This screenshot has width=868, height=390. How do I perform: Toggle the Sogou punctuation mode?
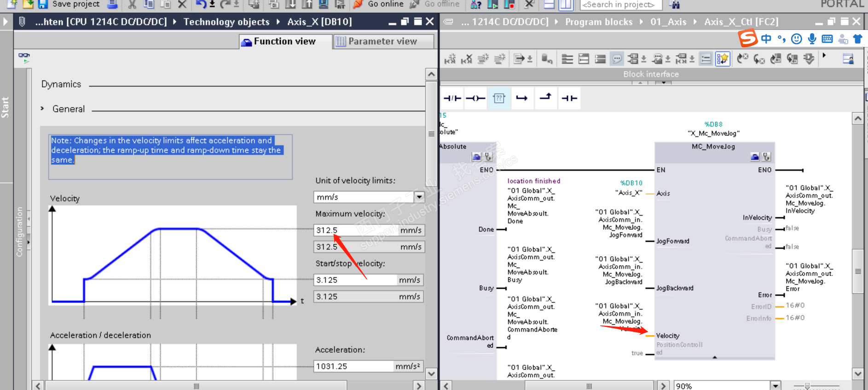pos(781,39)
